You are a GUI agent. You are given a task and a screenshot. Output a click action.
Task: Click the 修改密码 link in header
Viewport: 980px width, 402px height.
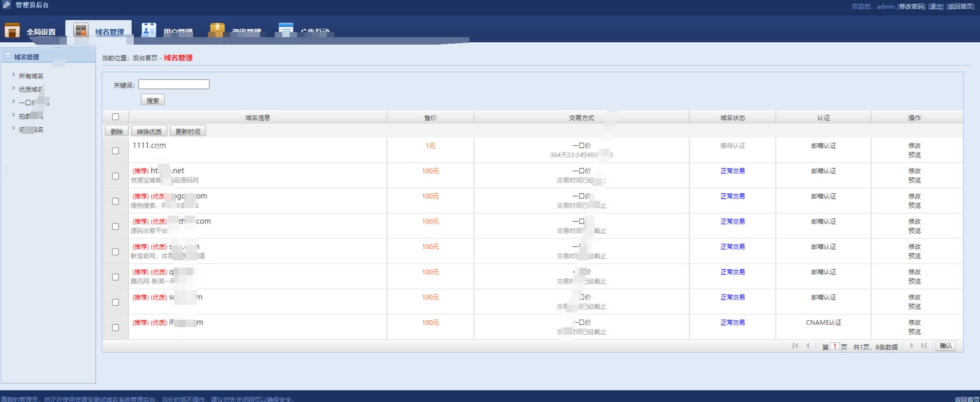[x=911, y=7]
